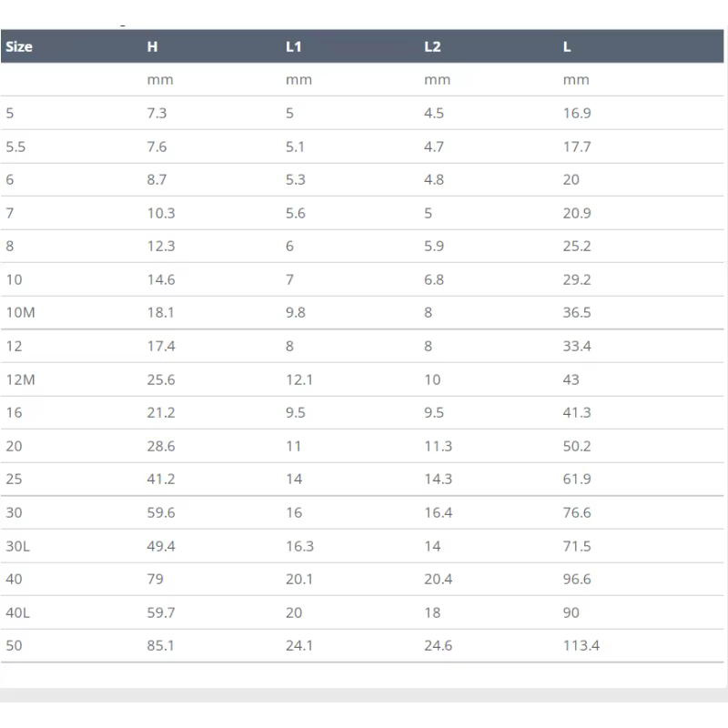Click the mm unit under the H header

pyautogui.click(x=160, y=80)
